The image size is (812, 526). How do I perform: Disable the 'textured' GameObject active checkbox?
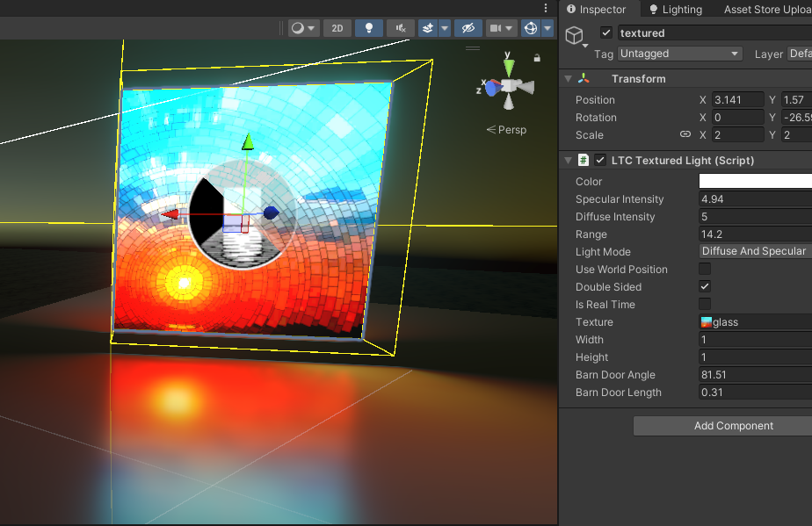tap(606, 33)
